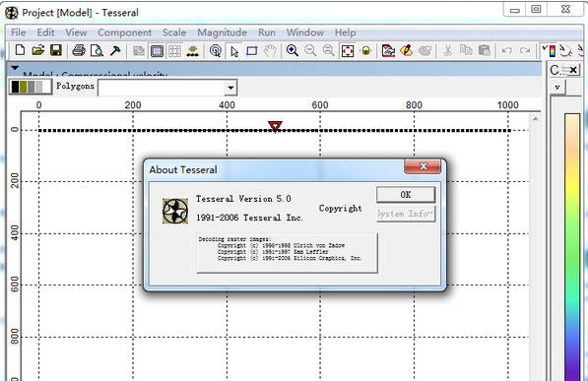Click the grid layout toolbar icon

pos(174,51)
